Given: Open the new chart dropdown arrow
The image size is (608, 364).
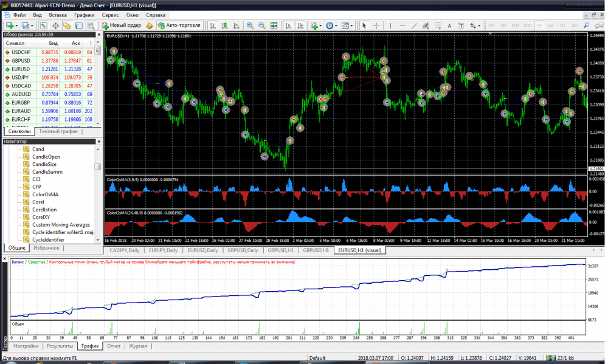Looking at the screenshot, I should [18, 26].
